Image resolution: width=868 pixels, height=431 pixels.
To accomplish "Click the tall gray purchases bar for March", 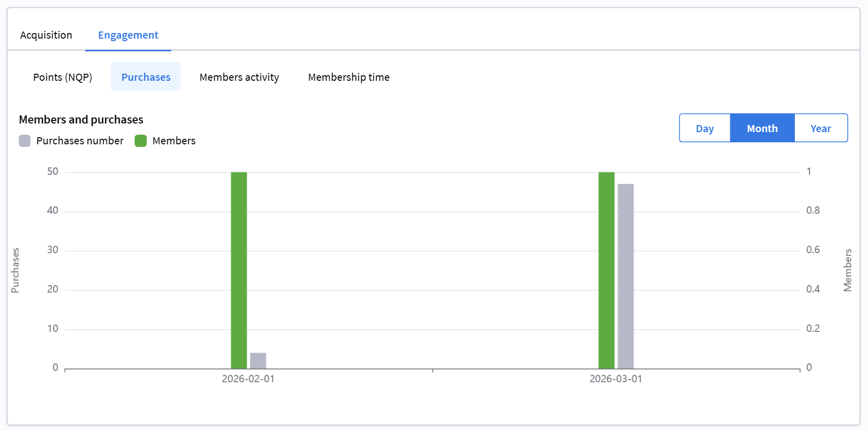I will [626, 276].
